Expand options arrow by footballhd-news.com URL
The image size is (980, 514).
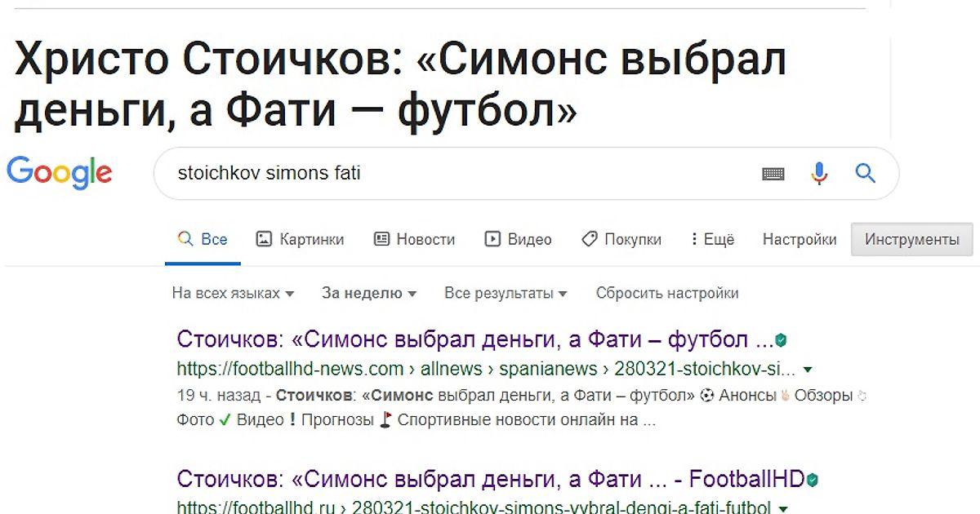808,369
